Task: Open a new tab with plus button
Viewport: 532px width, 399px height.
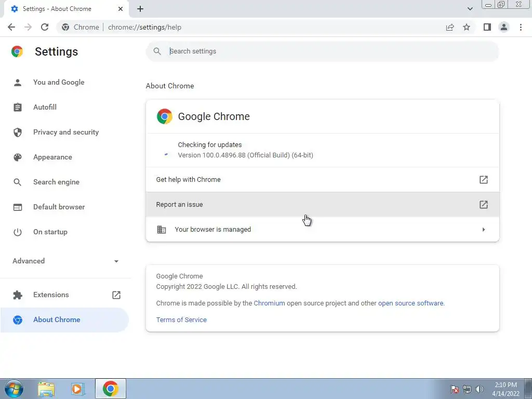Action: pos(140,9)
